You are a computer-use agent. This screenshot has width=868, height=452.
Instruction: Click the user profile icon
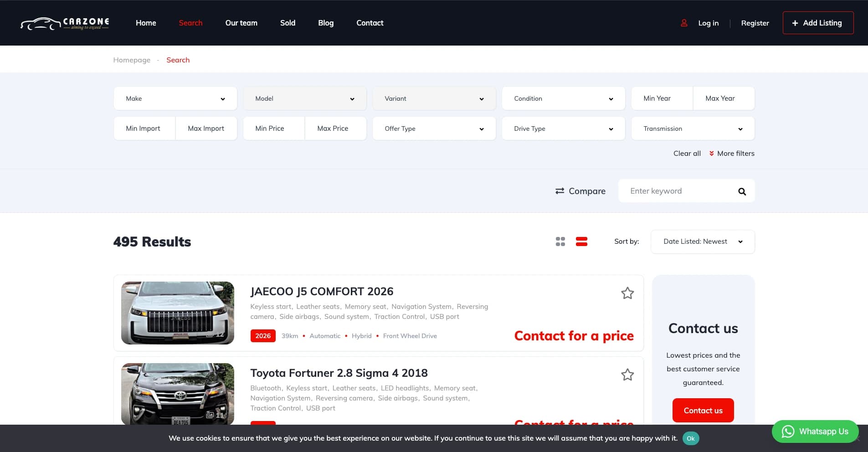(x=684, y=23)
